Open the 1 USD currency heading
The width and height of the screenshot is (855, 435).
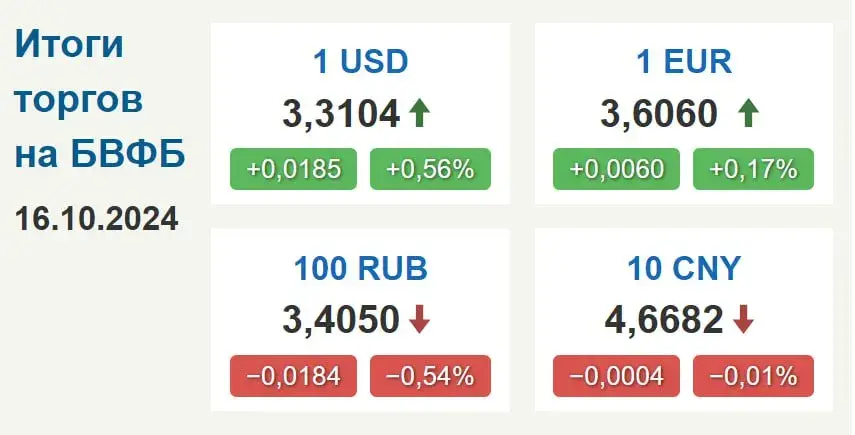(x=360, y=62)
